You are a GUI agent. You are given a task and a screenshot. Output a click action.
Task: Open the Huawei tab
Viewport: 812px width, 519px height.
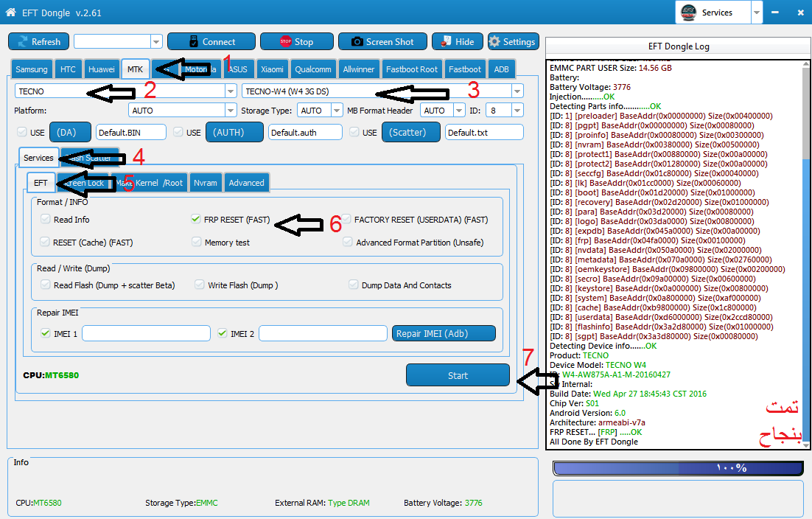(x=102, y=69)
